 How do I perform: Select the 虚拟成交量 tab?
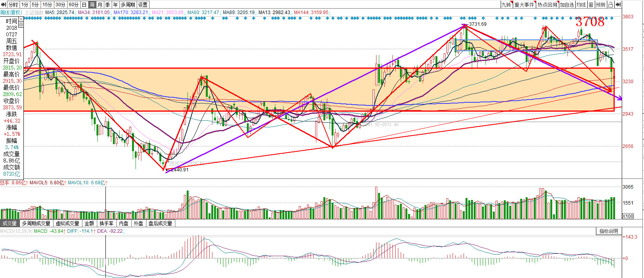click(67, 223)
